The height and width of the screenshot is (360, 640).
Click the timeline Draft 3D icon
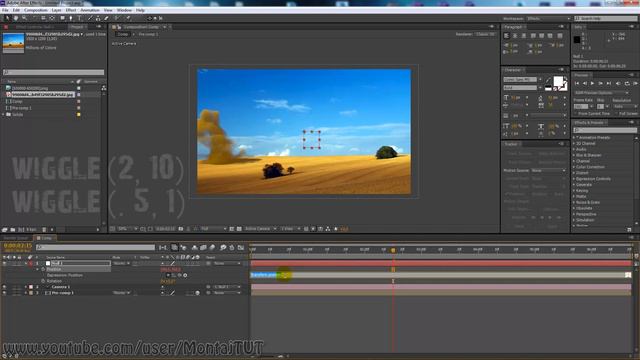pos(184,247)
